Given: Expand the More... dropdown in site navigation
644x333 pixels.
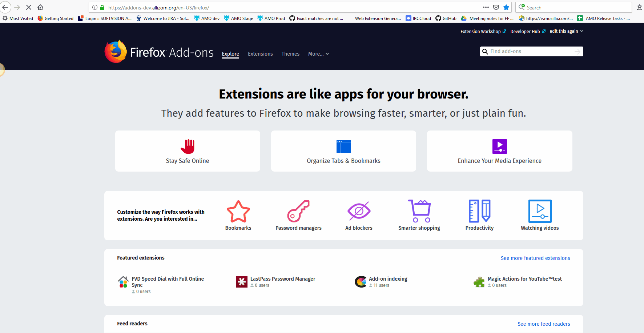Looking at the screenshot, I should [x=319, y=54].
